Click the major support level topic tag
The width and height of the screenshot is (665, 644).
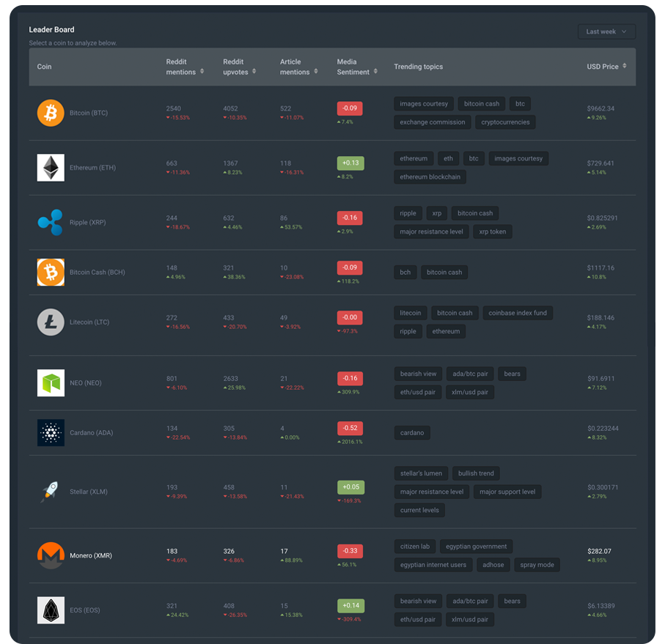tap(507, 492)
